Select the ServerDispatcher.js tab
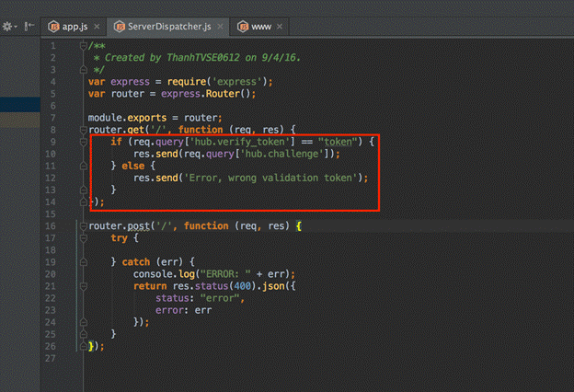574x392 pixels. pyautogui.click(x=169, y=27)
